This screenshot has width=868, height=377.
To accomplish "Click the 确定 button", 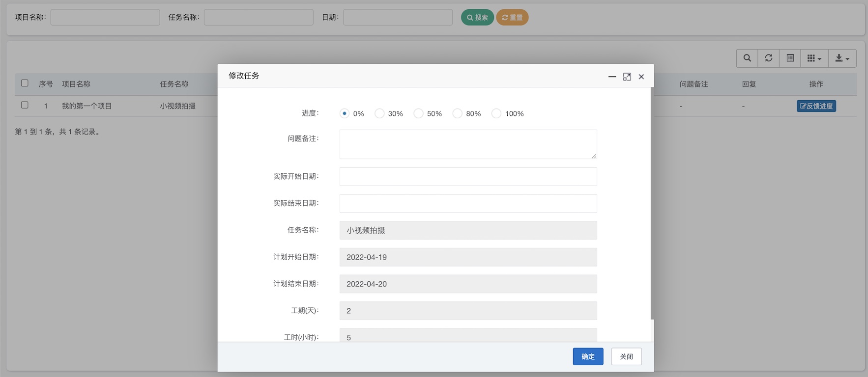I will click(588, 356).
